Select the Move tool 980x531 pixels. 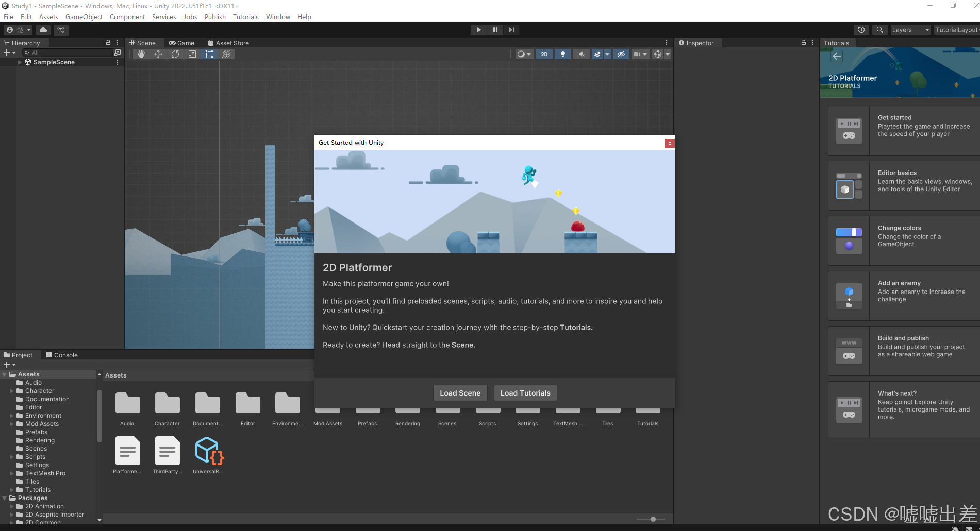(158, 54)
